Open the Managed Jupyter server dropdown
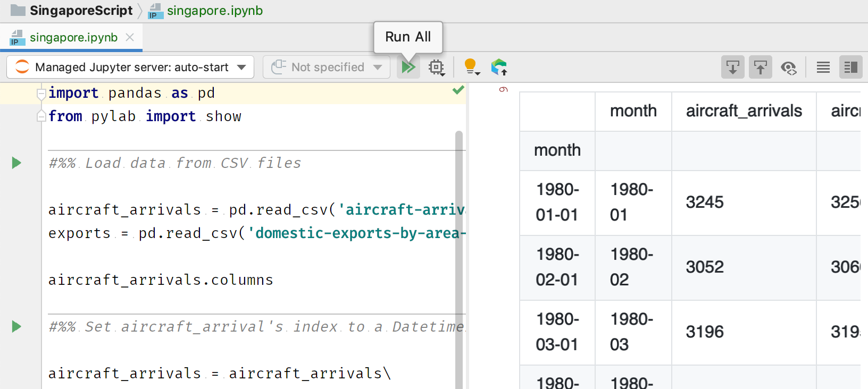This screenshot has height=389, width=868. [x=130, y=67]
